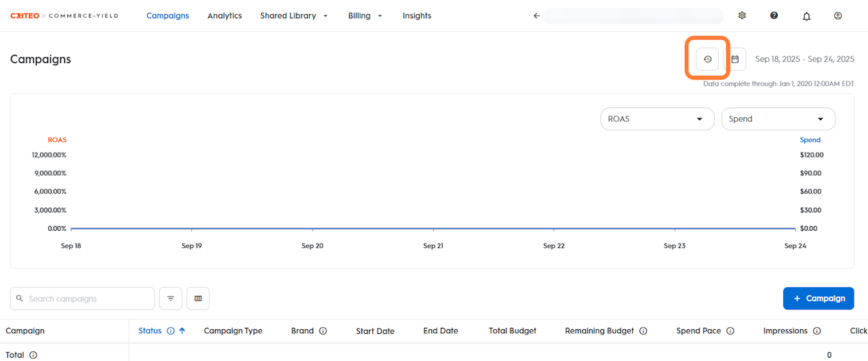The width and height of the screenshot is (868, 361).
Task: Click the info icon next to Total
Action: (33, 355)
